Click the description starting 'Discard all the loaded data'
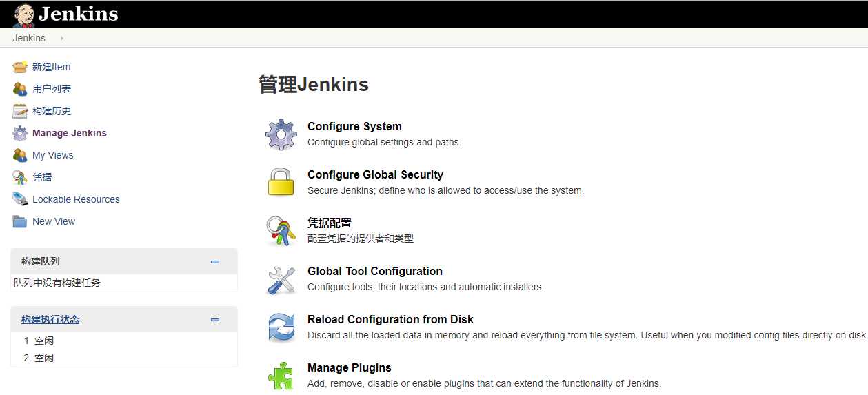The height and width of the screenshot is (395, 868). 587,335
